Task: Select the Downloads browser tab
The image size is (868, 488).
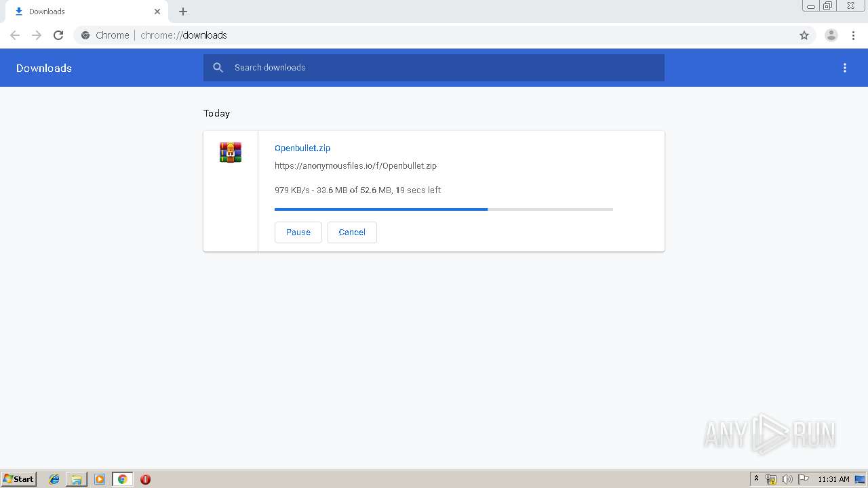Action: pos(87,12)
